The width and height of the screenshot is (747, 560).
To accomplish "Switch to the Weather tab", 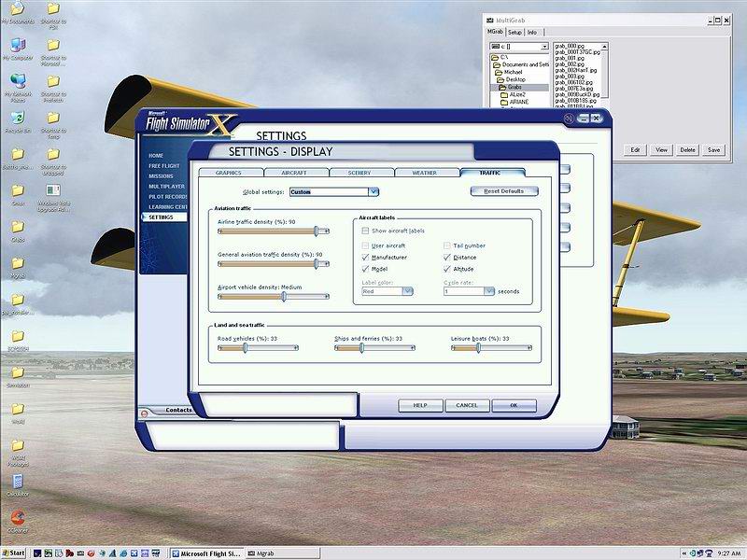I will pyautogui.click(x=427, y=173).
